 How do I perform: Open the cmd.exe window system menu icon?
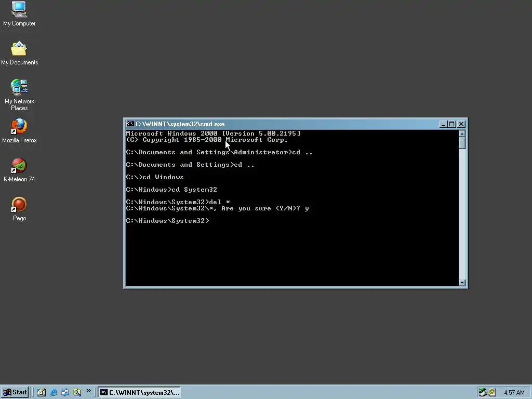click(x=130, y=124)
